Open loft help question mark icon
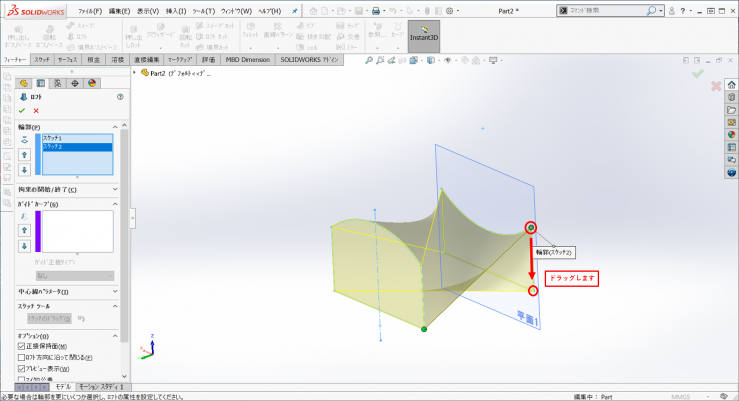The height and width of the screenshot is (401, 739). point(120,97)
